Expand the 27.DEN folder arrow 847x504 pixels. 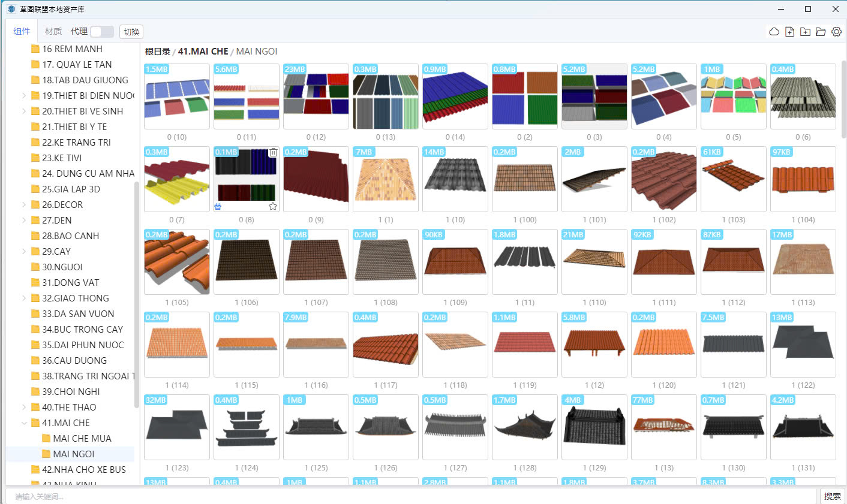pos(24,220)
